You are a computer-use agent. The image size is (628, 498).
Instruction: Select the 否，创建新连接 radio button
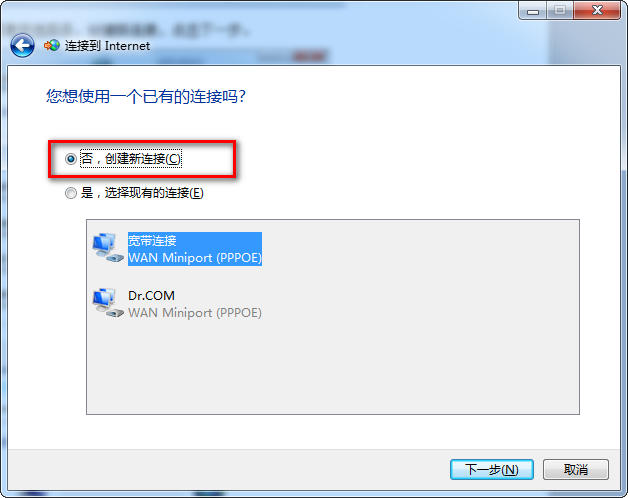click(x=71, y=159)
